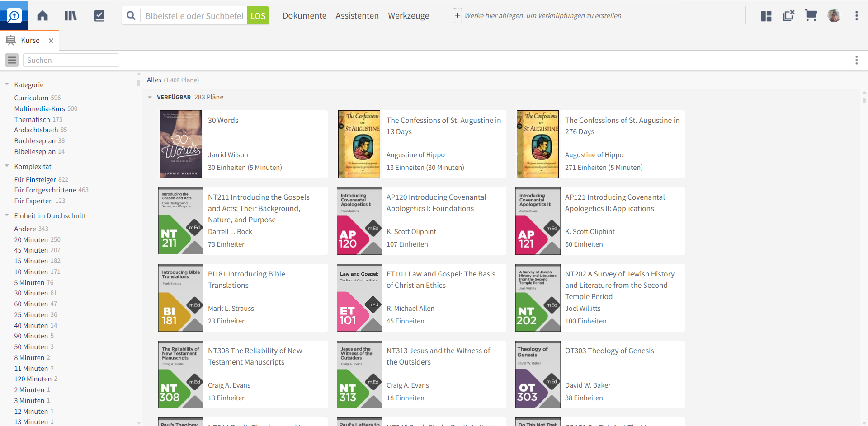Filter by Für Experten complexity
This screenshot has width=868, height=426.
(x=33, y=201)
